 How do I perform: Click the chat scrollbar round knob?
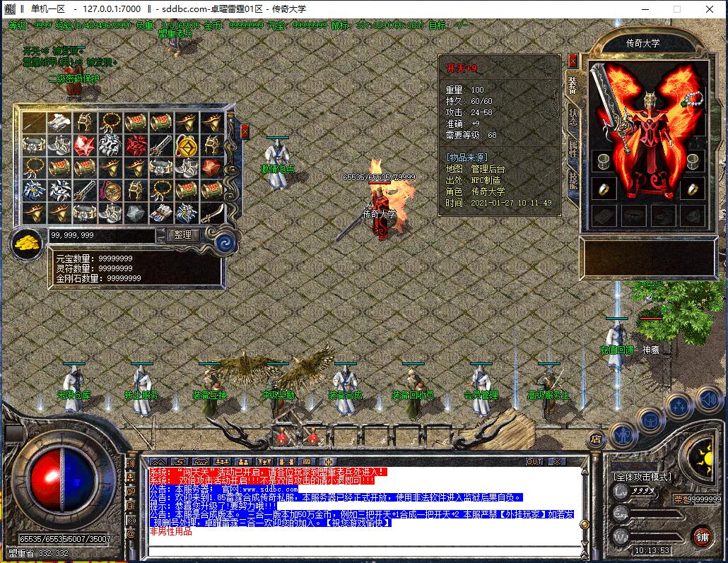585,525
